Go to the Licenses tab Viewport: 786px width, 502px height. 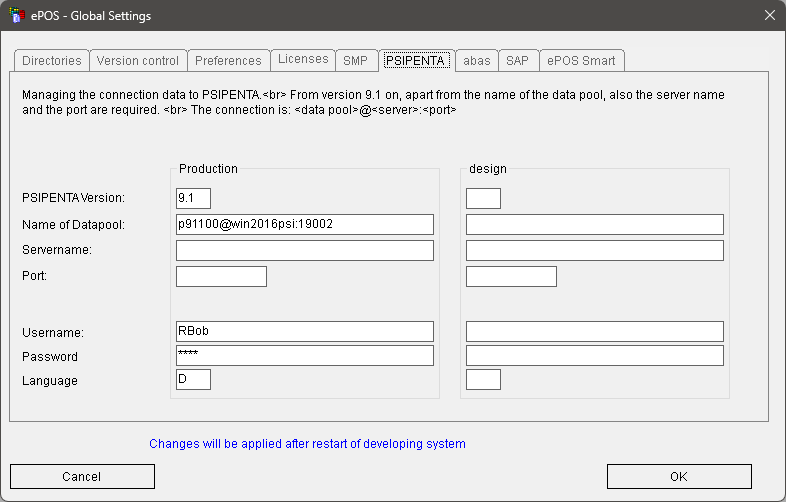pos(303,60)
